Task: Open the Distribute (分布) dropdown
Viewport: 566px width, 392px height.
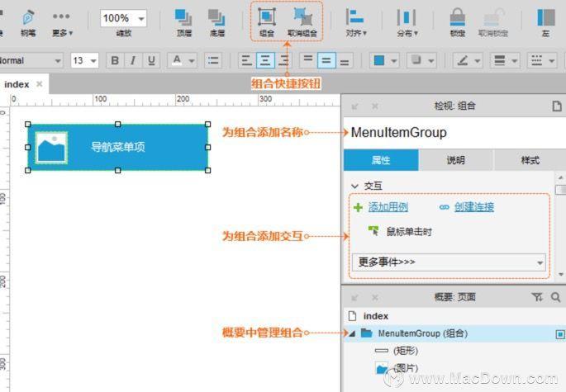Action: (407, 23)
